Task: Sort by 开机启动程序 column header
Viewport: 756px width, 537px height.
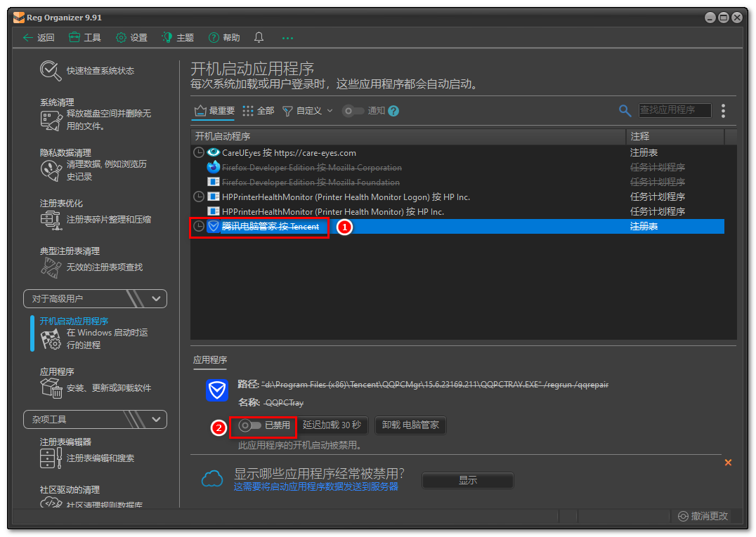Action: coord(408,136)
